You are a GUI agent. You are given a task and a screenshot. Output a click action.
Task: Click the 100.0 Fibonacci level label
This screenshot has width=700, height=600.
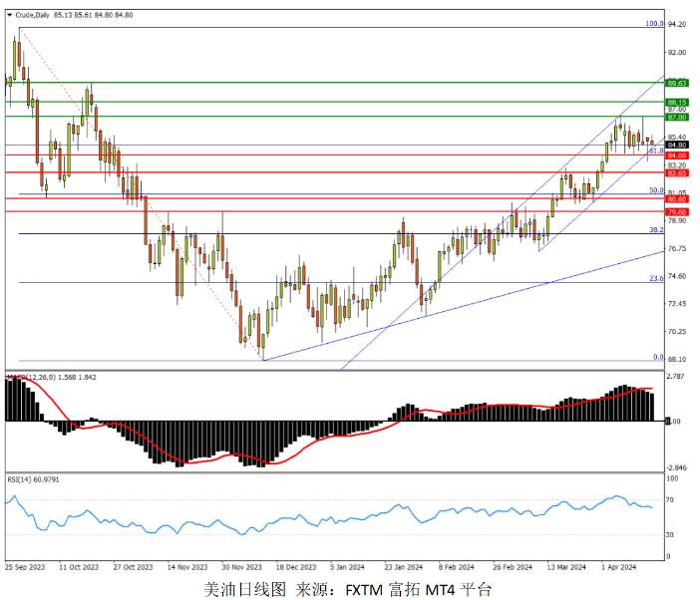(654, 23)
